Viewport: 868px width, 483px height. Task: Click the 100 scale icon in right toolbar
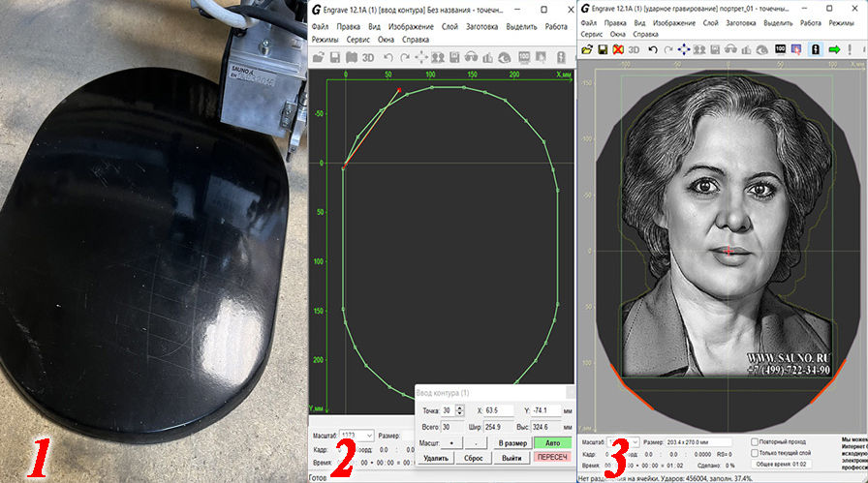(780, 48)
